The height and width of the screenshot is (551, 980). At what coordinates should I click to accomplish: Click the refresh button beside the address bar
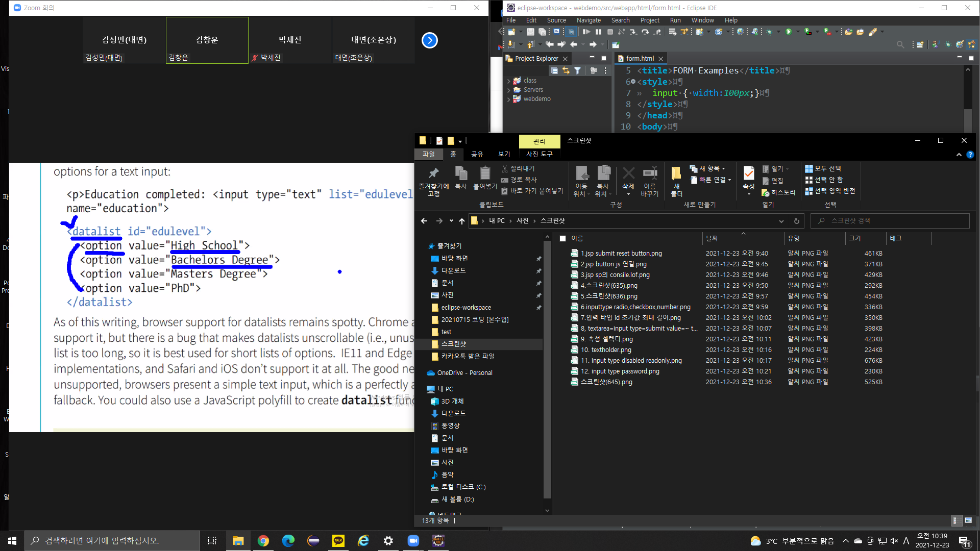point(796,221)
